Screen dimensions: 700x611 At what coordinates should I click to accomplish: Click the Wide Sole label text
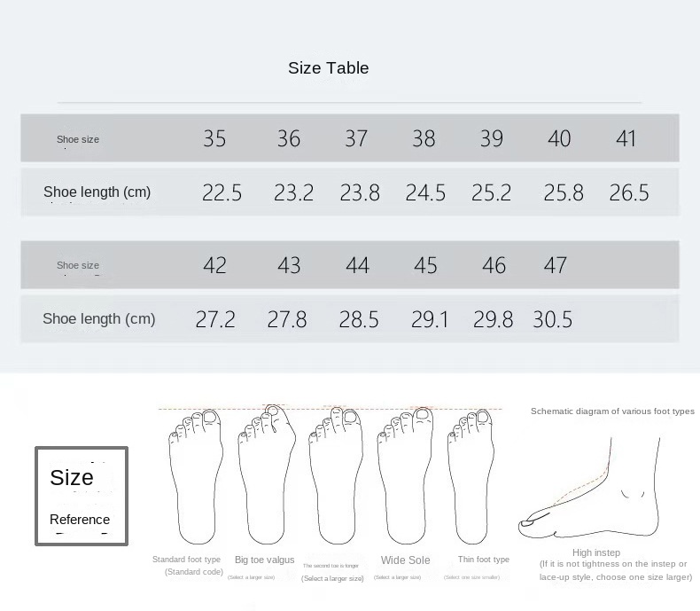405,560
